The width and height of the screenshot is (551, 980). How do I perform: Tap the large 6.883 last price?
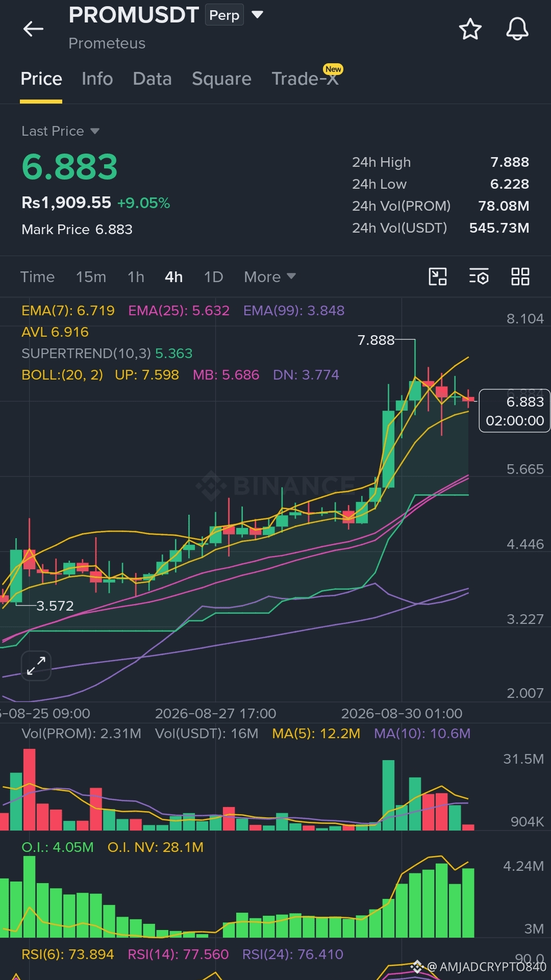click(70, 167)
